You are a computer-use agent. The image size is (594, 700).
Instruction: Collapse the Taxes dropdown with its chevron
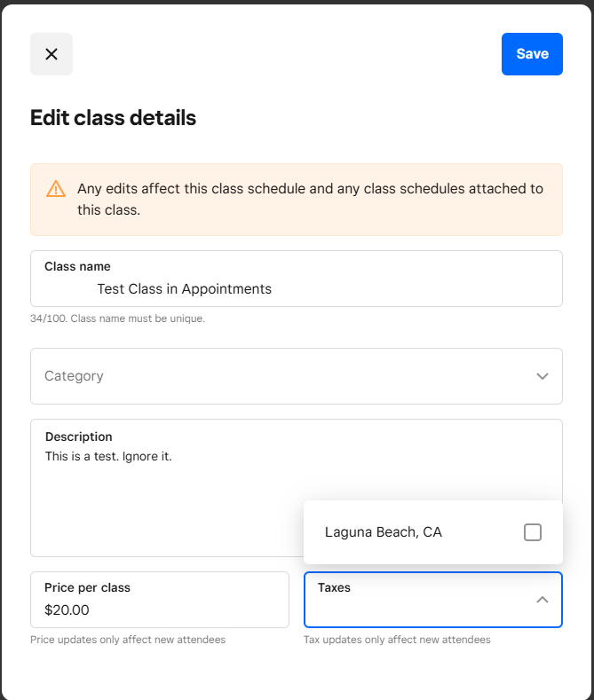point(543,600)
